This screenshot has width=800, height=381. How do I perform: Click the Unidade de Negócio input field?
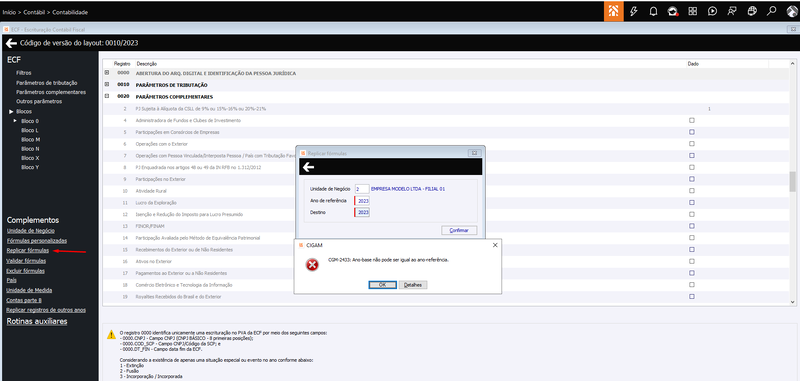pyautogui.click(x=362, y=189)
